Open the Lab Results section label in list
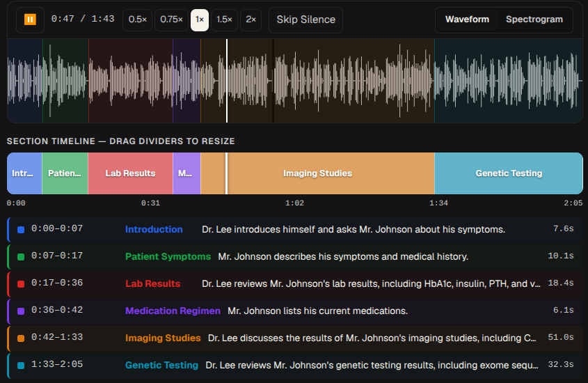Image resolution: width=588 pixels, height=383 pixels. (152, 283)
